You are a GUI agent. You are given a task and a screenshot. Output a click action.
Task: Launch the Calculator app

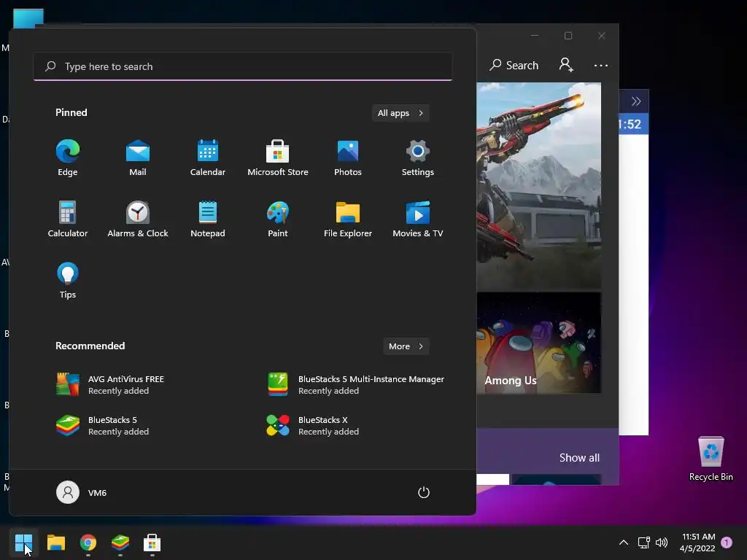coord(68,219)
